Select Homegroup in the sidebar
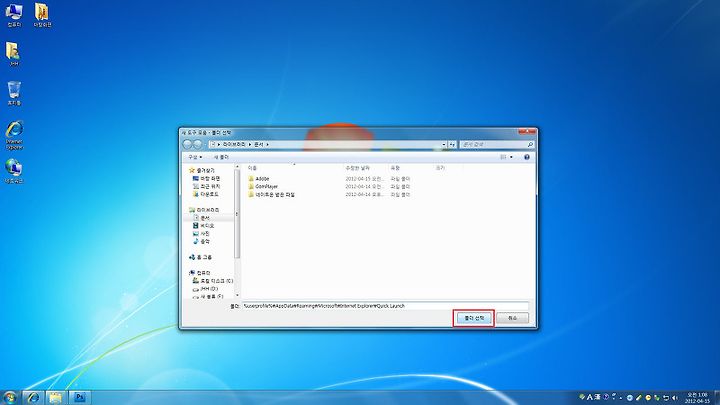This screenshot has width=720, height=405. click(201, 257)
